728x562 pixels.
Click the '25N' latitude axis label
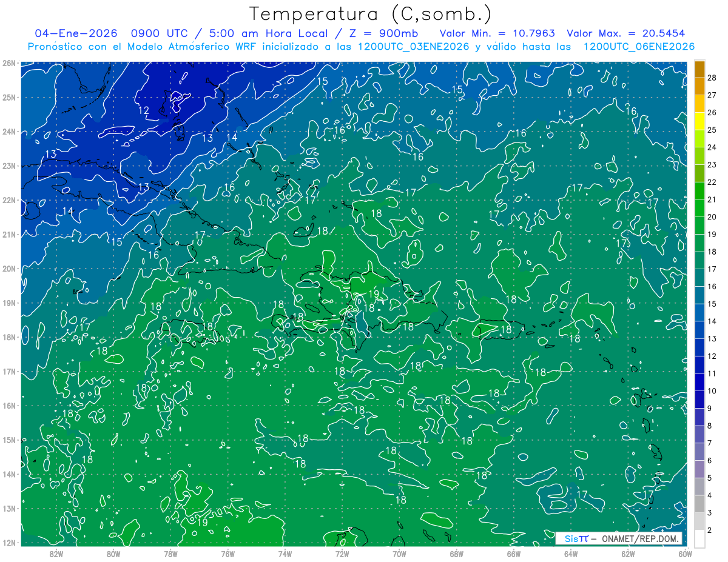pyautogui.click(x=8, y=97)
